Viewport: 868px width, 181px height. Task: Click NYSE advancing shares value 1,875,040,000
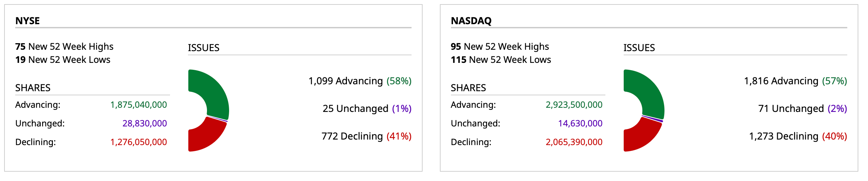click(x=139, y=105)
